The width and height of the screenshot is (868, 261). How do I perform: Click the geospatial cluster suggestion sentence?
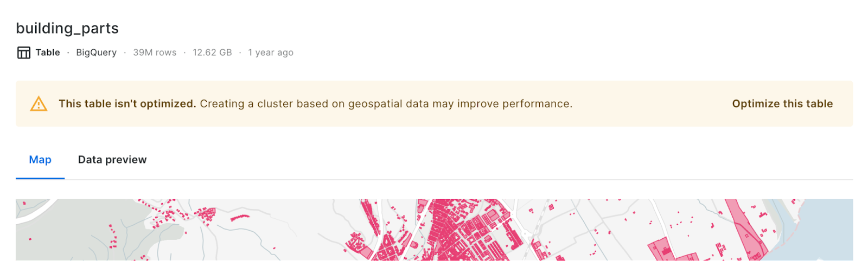pos(386,103)
